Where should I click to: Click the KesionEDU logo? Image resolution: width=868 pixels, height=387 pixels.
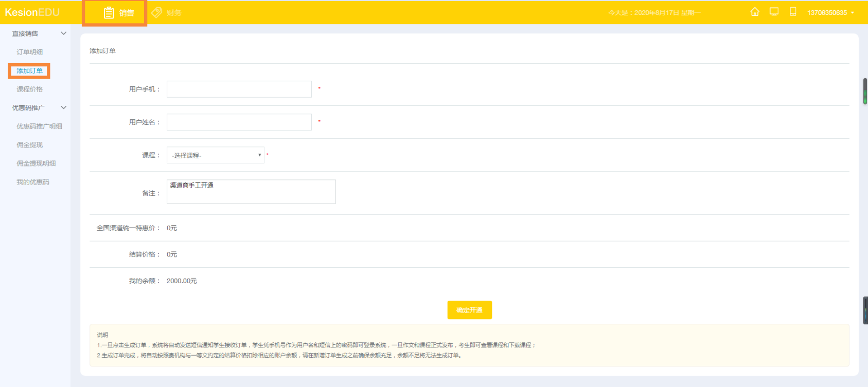click(32, 12)
